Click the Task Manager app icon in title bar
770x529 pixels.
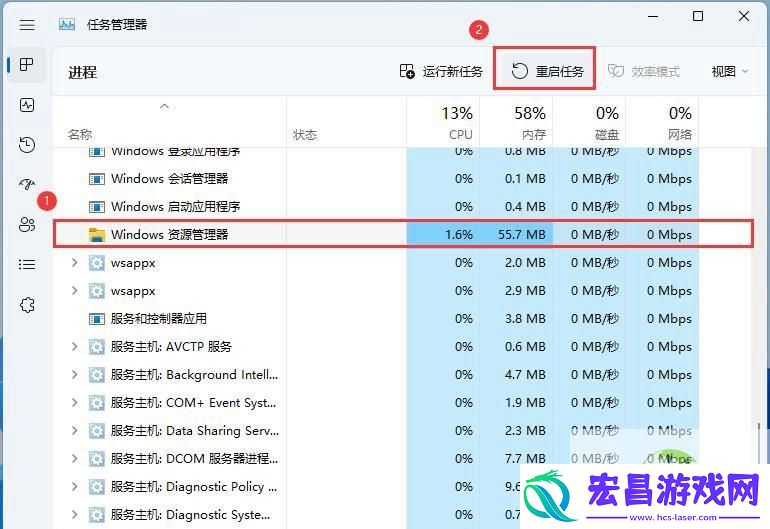click(67, 25)
